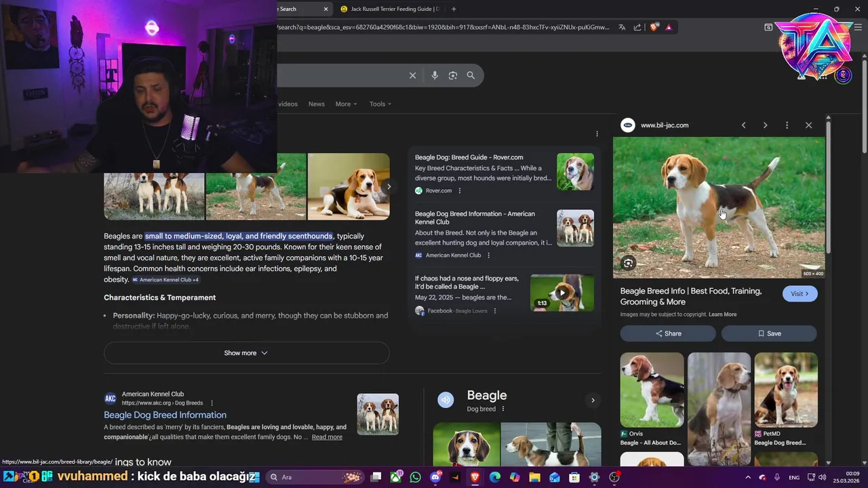Image resolution: width=868 pixels, height=488 pixels.
Task: Open www.bil-jac.com source label
Action: tap(665, 125)
